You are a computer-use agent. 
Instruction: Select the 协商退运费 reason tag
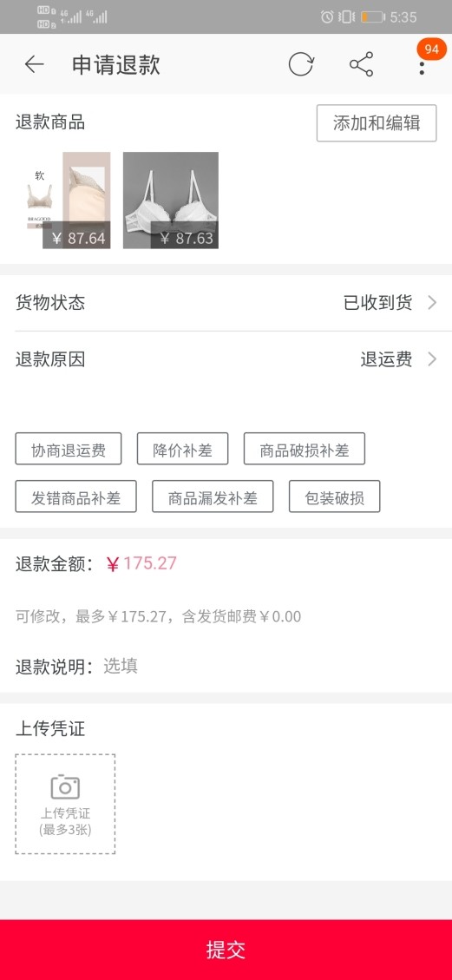(x=69, y=449)
